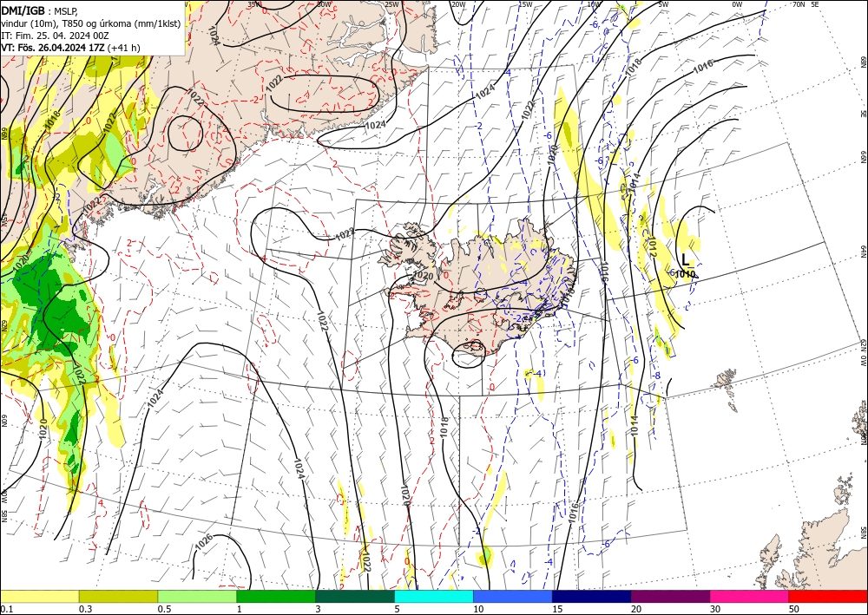
Task: Click the 'L' low pressure marker
Action: coord(686,260)
